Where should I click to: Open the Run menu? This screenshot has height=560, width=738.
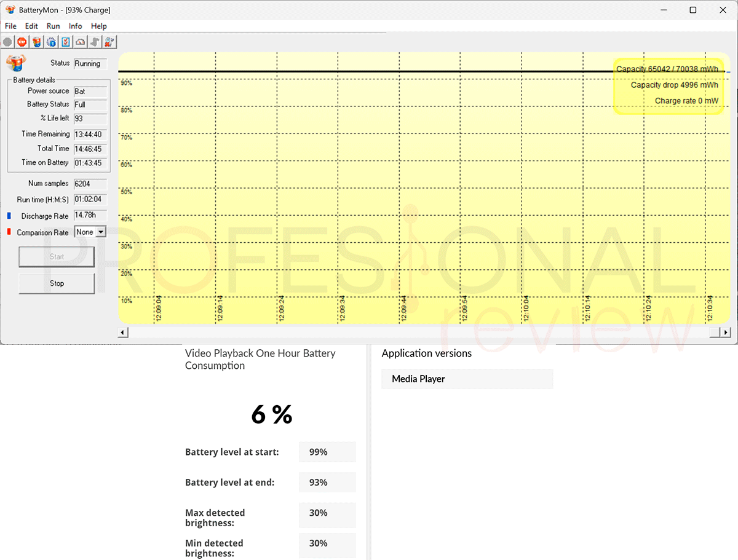point(54,26)
